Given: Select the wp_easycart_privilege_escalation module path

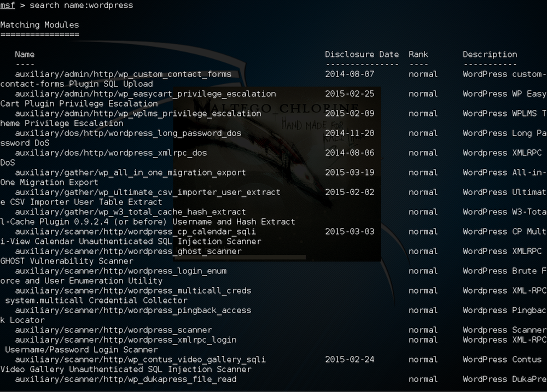Looking at the screenshot, I should click(x=146, y=94).
